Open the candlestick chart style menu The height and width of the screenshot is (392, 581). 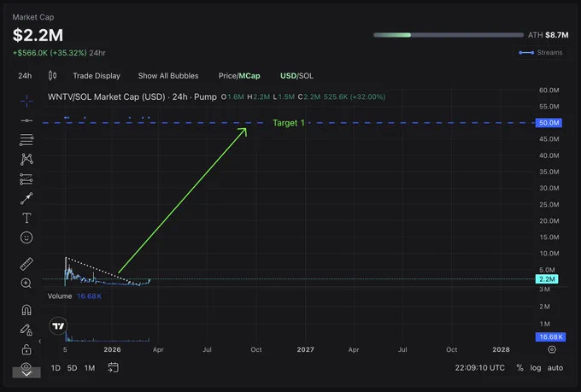click(53, 76)
